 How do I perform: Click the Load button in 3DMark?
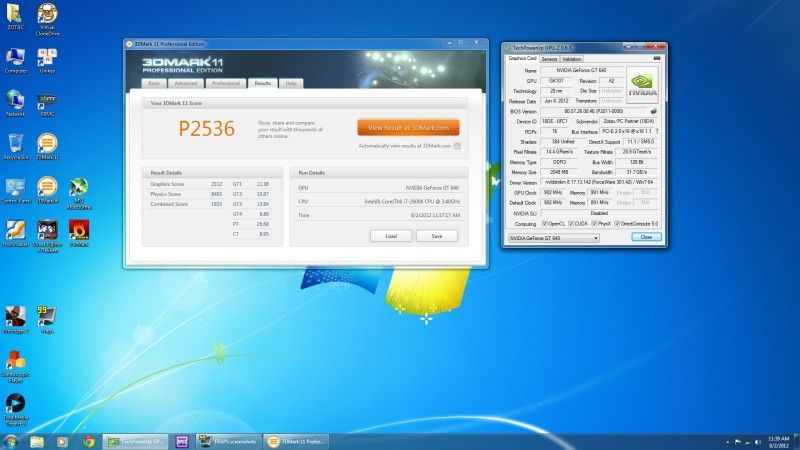(391, 236)
